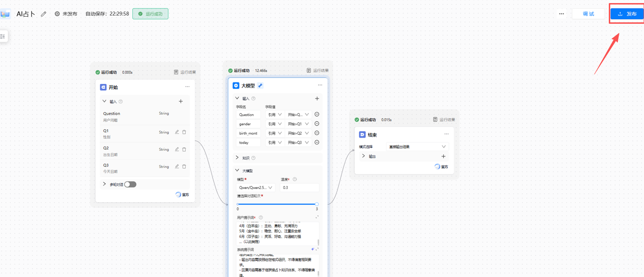Expand the 知识 section

tap(237, 157)
